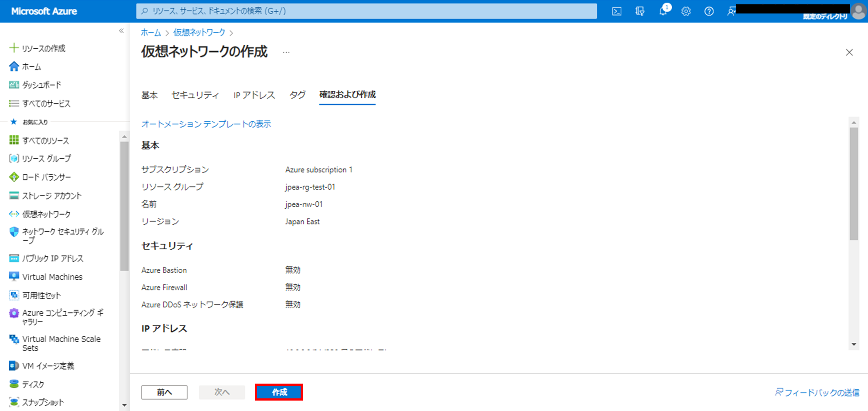Click the All Services list icon

14,103
